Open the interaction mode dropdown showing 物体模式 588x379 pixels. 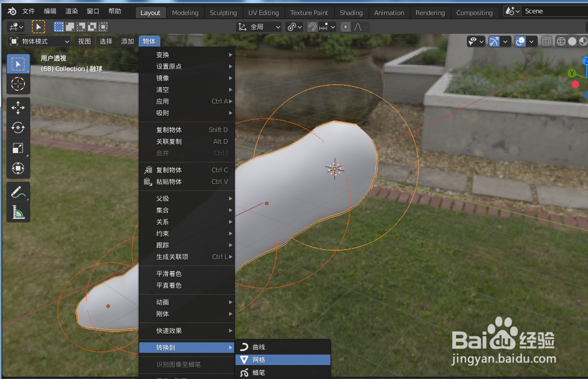pos(39,41)
